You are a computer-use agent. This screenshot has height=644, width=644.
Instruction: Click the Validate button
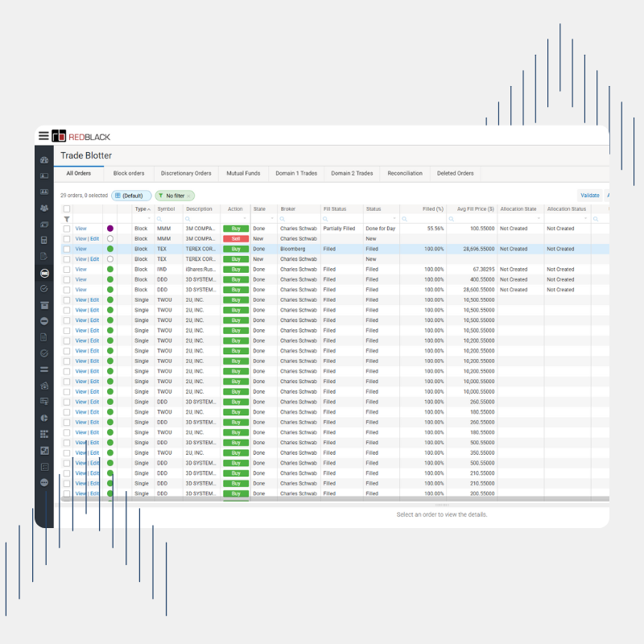589,196
